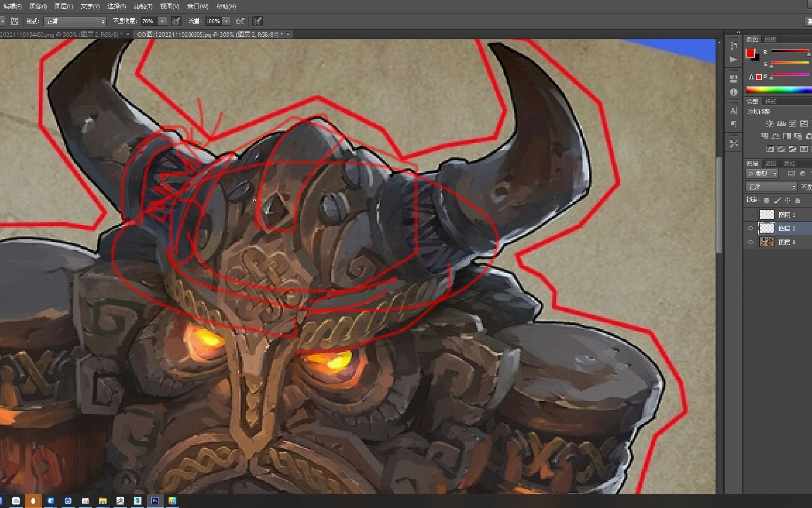This screenshot has height=508, width=812.
Task: Open the Character panel icon
Action: click(734, 111)
